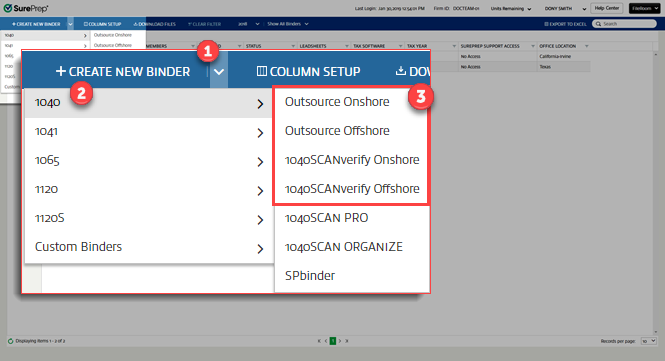Screen dimensions: 665x361
Task: Click Create New Binder in the enlarged callout
Action: click(123, 72)
